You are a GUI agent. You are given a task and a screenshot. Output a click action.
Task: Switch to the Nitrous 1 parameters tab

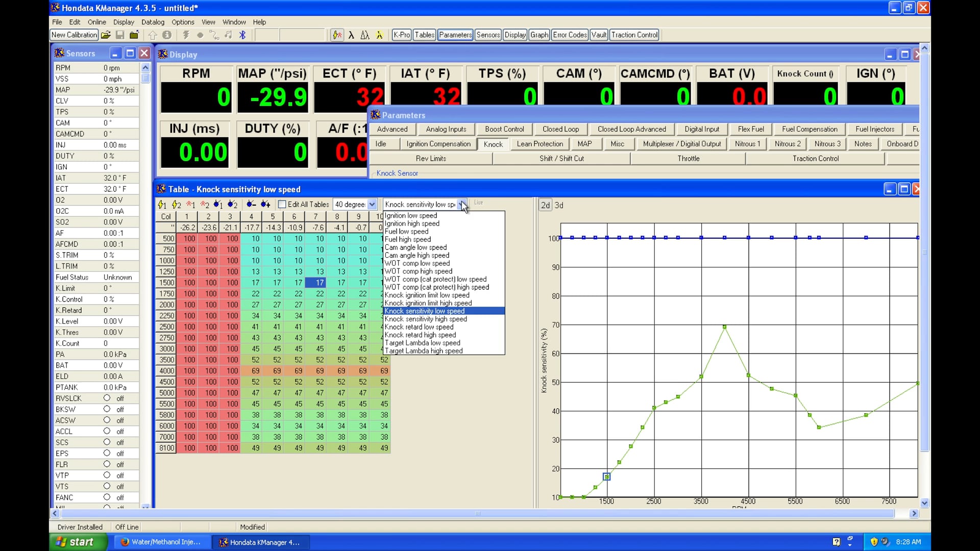click(x=747, y=144)
